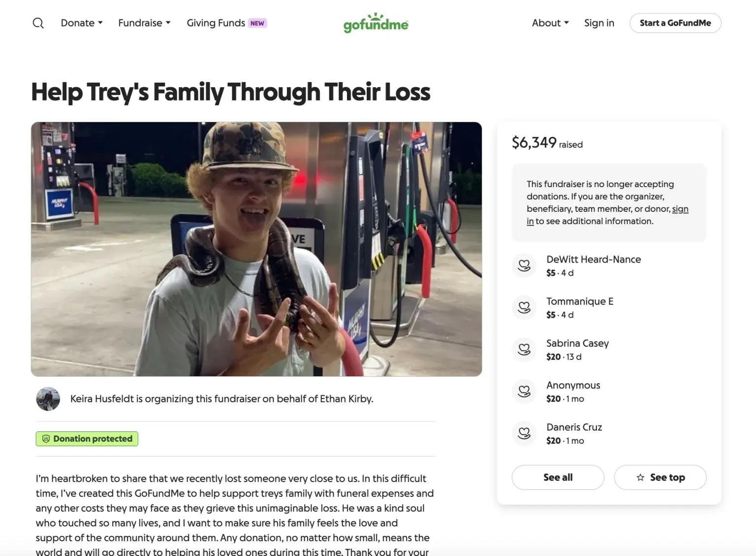Open the Fundraise dropdown menu
756x556 pixels.
[x=144, y=23]
